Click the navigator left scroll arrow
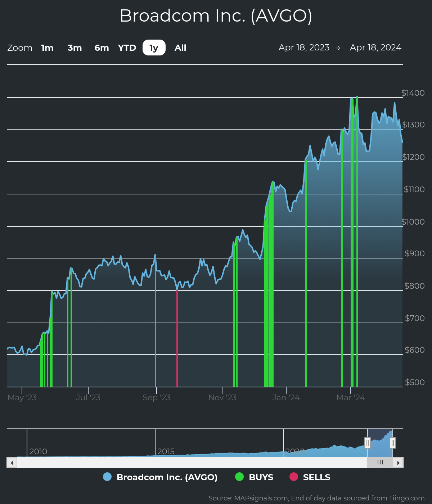Image resolution: width=432 pixels, height=504 pixels. tap(11, 462)
